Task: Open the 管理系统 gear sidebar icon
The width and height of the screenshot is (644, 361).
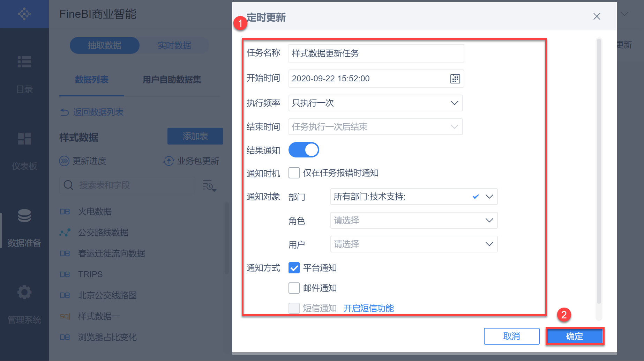Action: click(24, 292)
